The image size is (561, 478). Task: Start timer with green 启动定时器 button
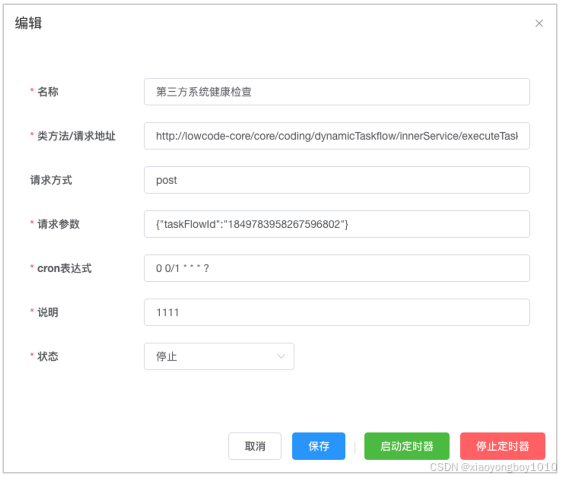pyautogui.click(x=406, y=446)
